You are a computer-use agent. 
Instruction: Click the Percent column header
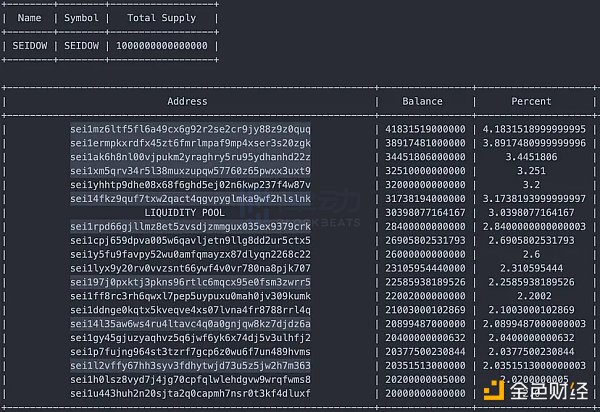coord(531,101)
